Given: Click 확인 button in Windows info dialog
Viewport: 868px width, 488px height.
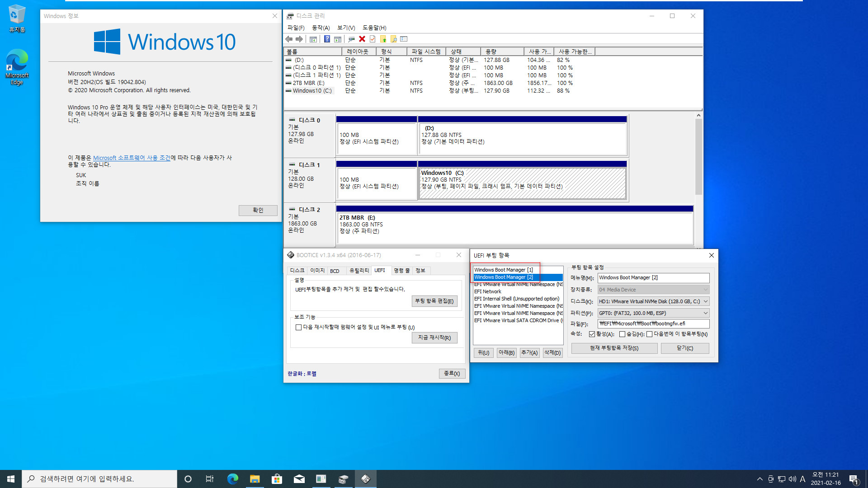Looking at the screenshot, I should click(x=258, y=210).
